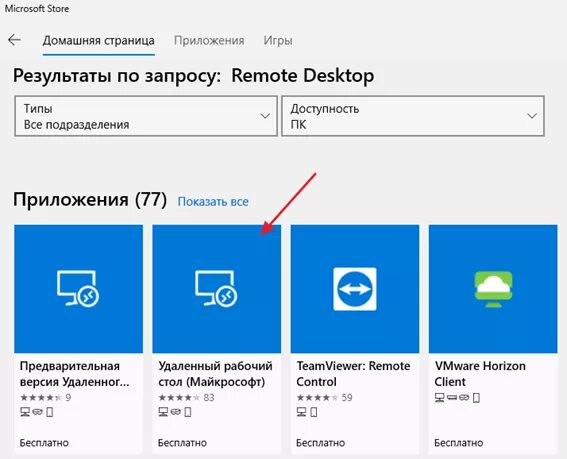Click PC device icon under TeamViewer

point(301,412)
